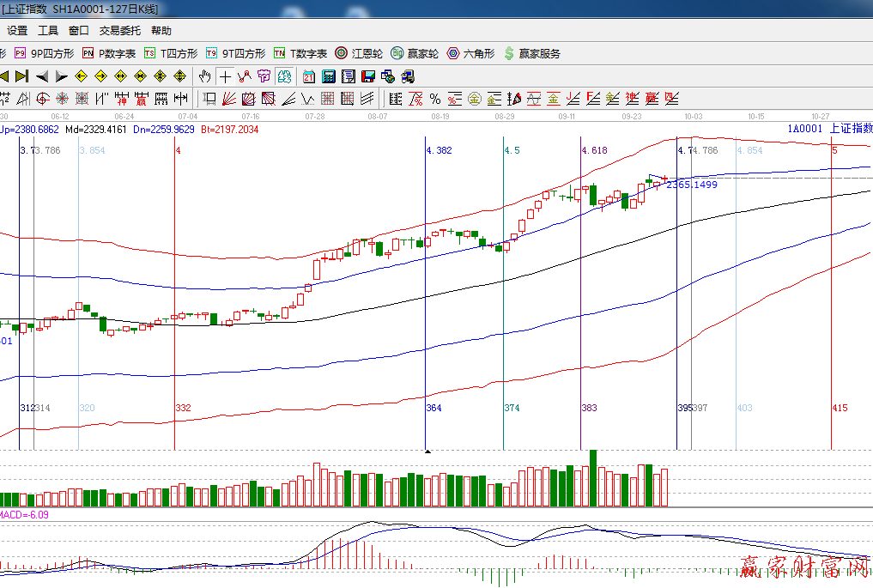
Task: Open the 交易委托 menu
Action: 119,30
